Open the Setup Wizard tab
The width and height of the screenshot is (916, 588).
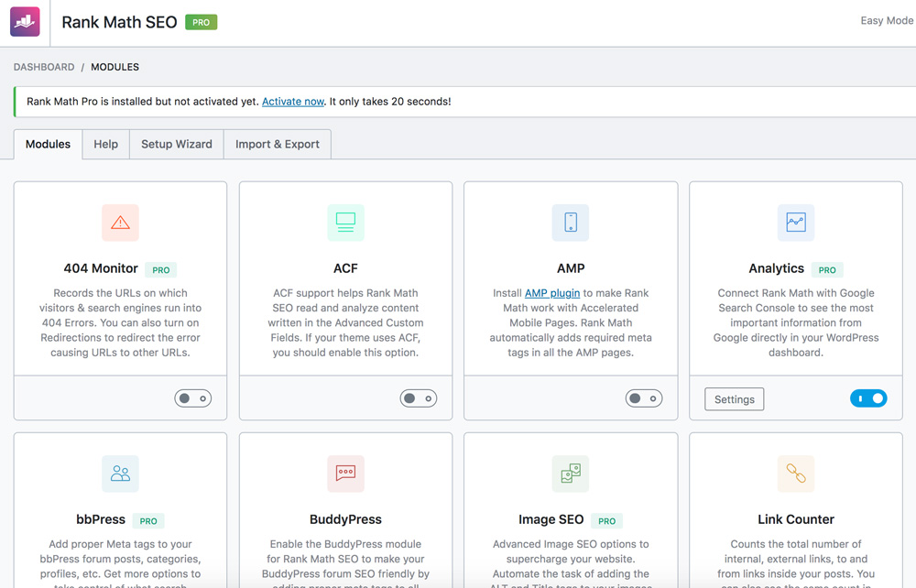coord(177,144)
